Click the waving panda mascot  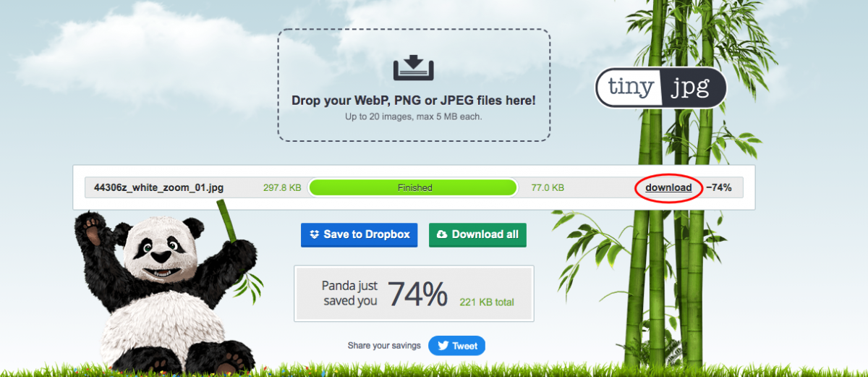pos(165,288)
